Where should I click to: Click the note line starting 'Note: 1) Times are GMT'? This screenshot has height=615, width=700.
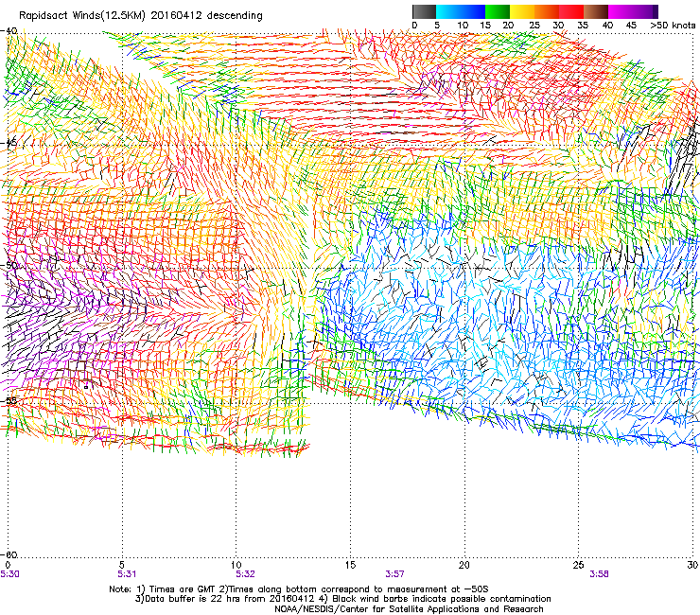point(299,589)
